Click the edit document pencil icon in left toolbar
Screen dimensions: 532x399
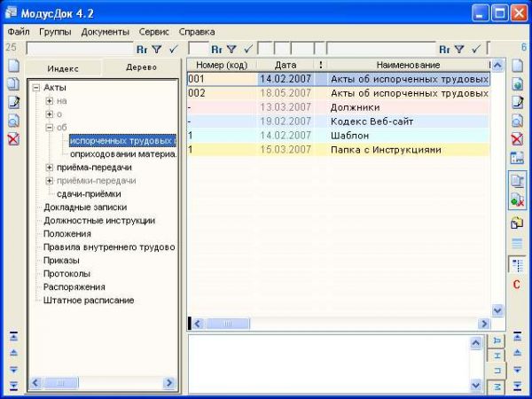click(x=13, y=102)
